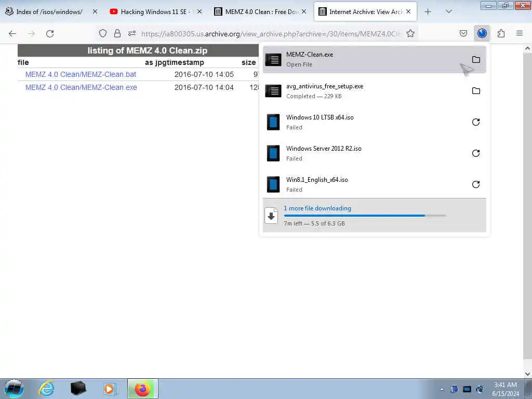This screenshot has height=399, width=532.
Task: Show MEMZ-Clean.exe in folder
Action: coord(476,60)
